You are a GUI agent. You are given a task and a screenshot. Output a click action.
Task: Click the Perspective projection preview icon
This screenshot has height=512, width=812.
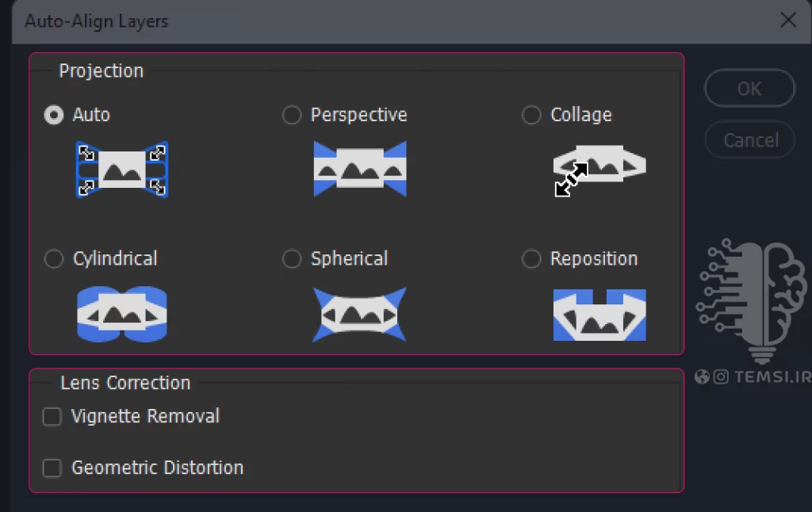point(360,169)
